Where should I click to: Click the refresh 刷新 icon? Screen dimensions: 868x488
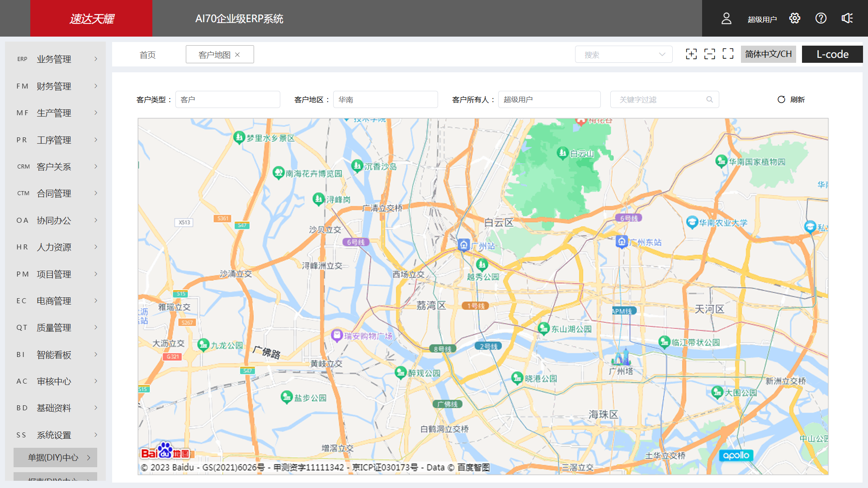[x=781, y=99]
